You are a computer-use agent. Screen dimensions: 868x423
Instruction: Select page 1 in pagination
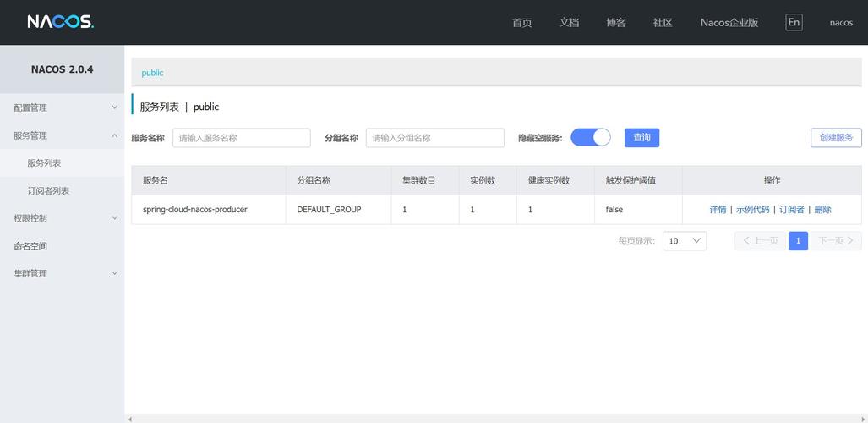pos(798,240)
